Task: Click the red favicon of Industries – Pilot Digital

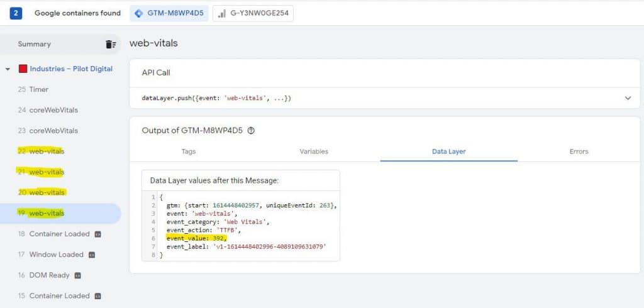Action: coord(23,69)
